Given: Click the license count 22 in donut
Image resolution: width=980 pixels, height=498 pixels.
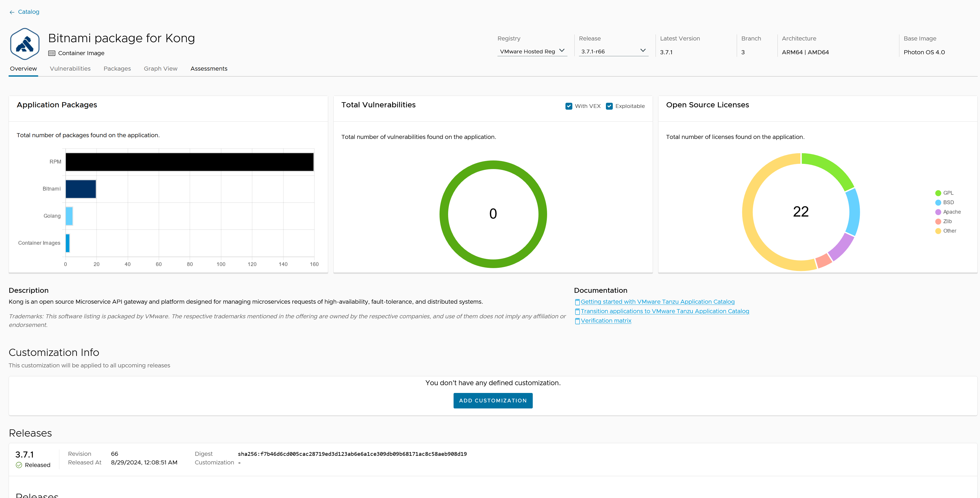Looking at the screenshot, I should pos(801,212).
